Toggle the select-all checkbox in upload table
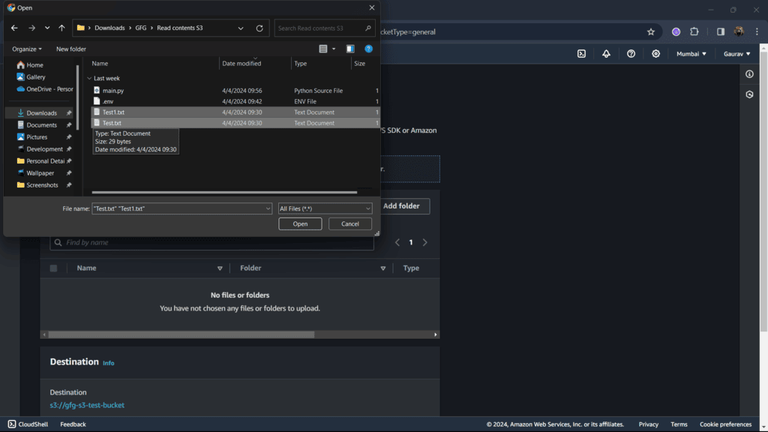This screenshot has height=432, width=768. (53, 268)
